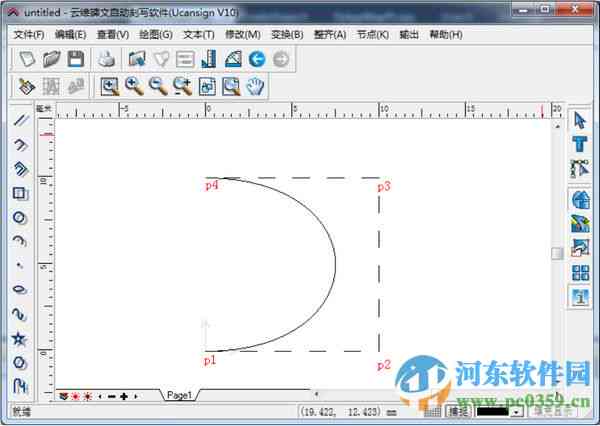Click the zoom out magnifier
This screenshot has width=600, height=426.
[158, 87]
